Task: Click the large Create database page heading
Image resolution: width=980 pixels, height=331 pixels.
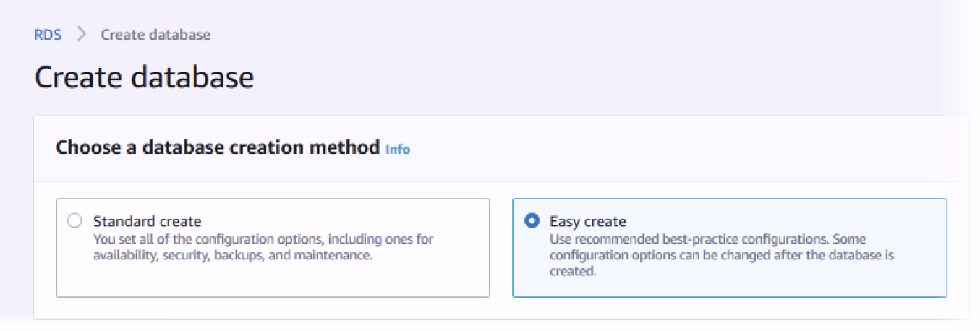Action: pyautogui.click(x=144, y=77)
